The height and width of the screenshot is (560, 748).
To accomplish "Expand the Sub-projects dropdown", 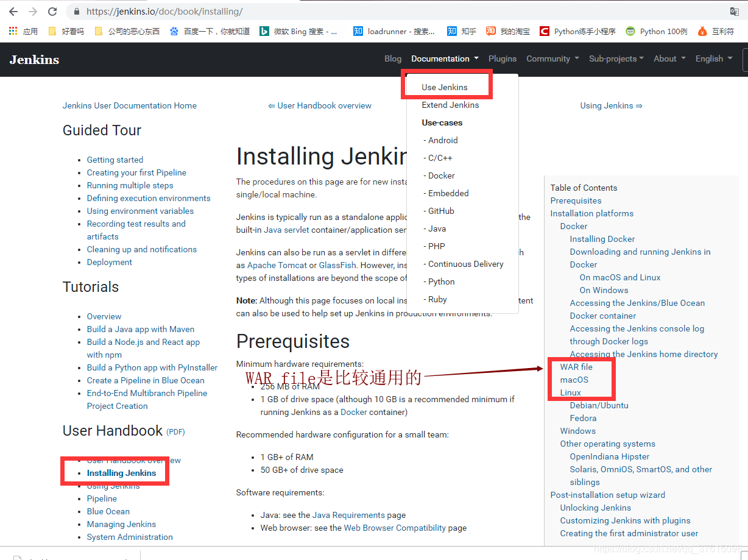I will (616, 58).
